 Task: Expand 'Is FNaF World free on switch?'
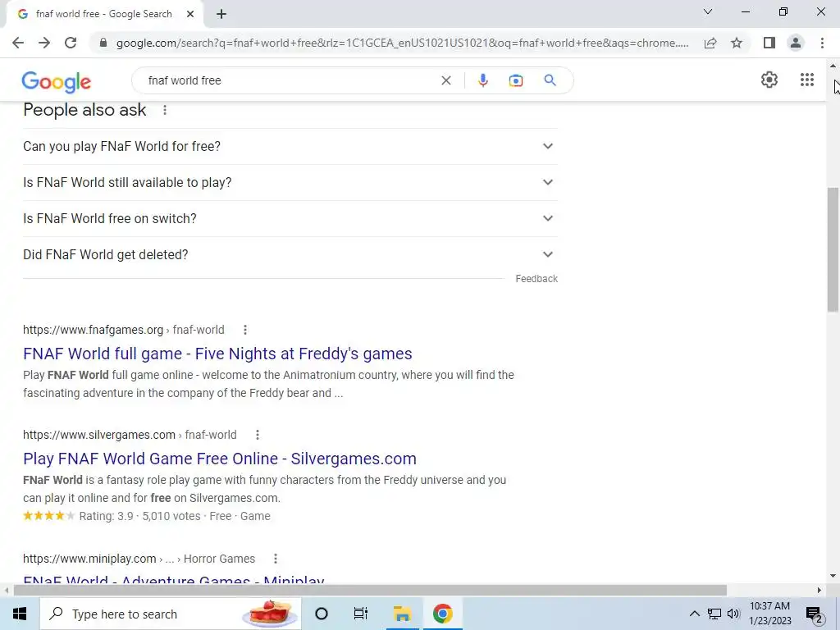point(290,218)
